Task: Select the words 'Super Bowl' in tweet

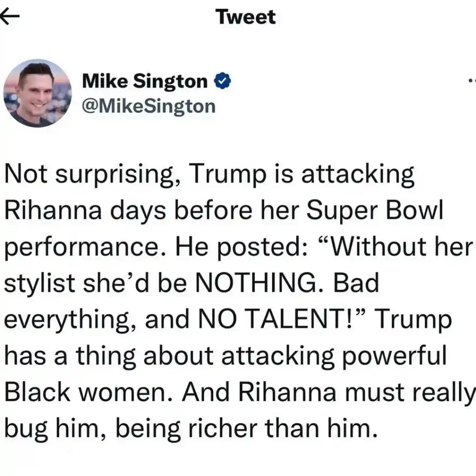Action: tap(375, 210)
